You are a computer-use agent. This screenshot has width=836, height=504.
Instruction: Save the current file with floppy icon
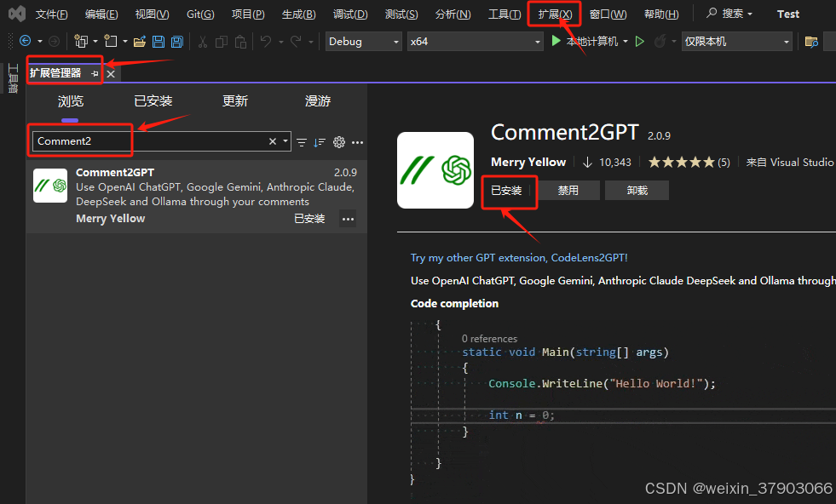point(159,41)
